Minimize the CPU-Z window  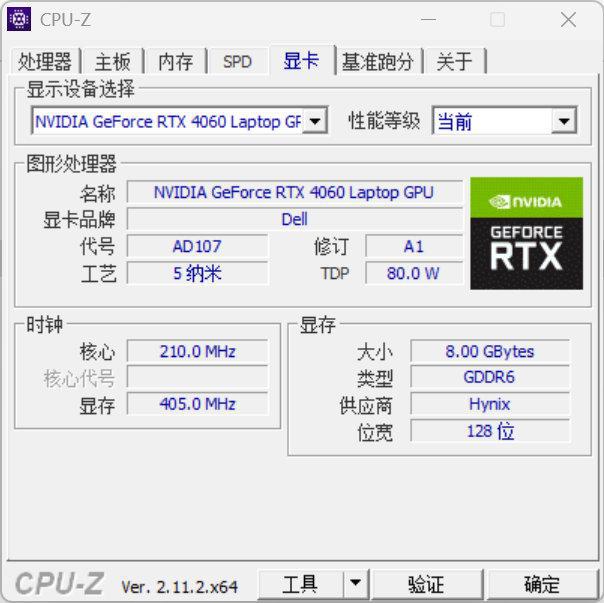(428, 19)
